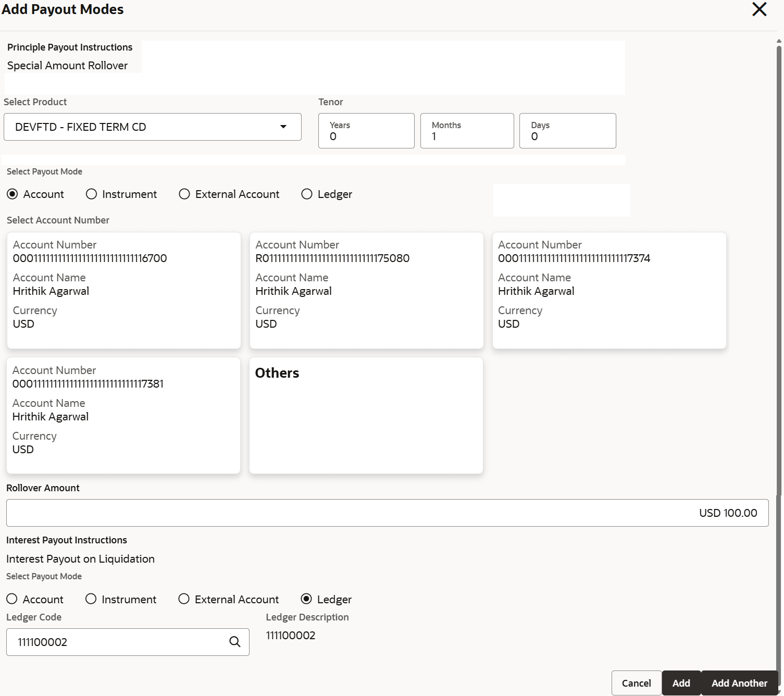Click the Add button
The width and height of the screenshot is (784, 696).
coord(681,683)
